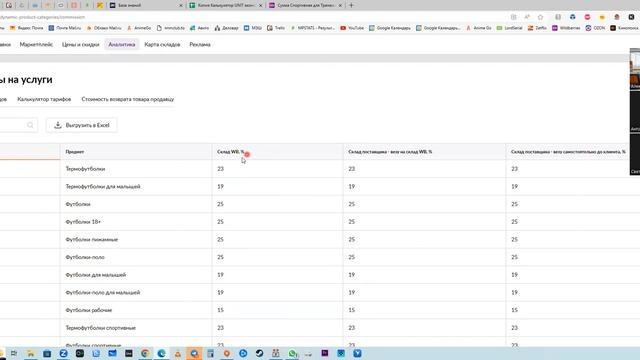Open the MPSTATS bookmark
Screen dimensions: 640x360
coord(313,28)
